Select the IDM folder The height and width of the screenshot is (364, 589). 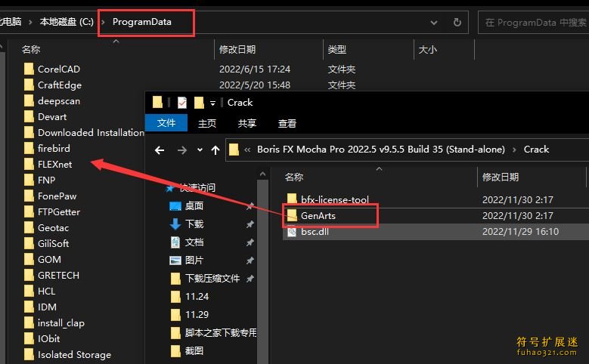[40, 307]
